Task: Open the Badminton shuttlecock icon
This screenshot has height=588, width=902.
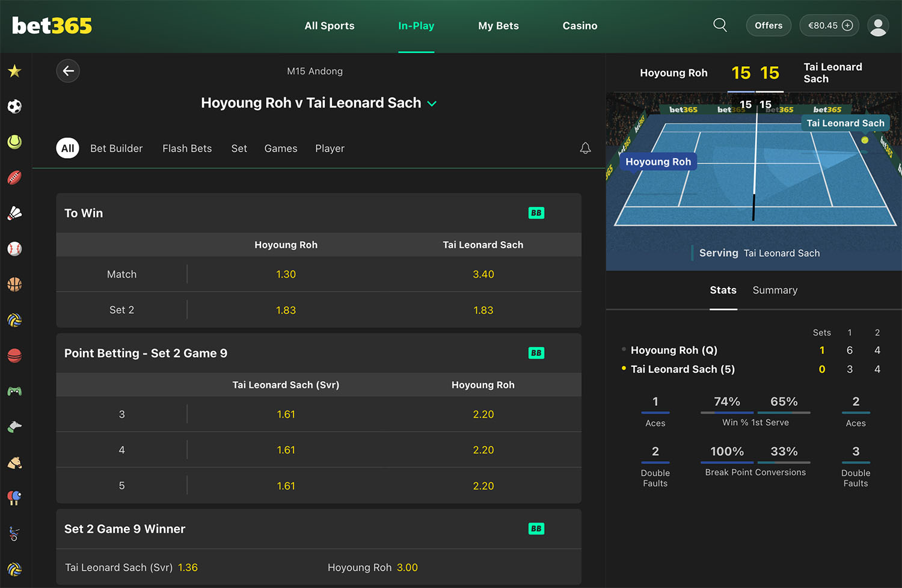Action: coord(14,213)
